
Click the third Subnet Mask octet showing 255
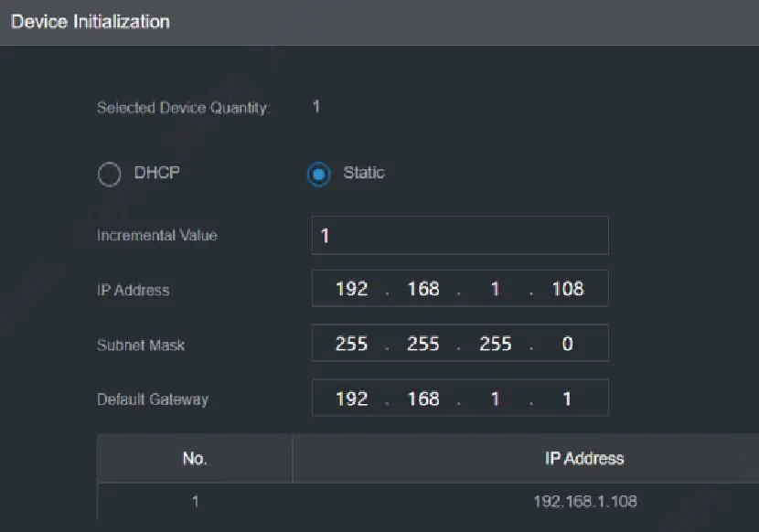tap(496, 343)
